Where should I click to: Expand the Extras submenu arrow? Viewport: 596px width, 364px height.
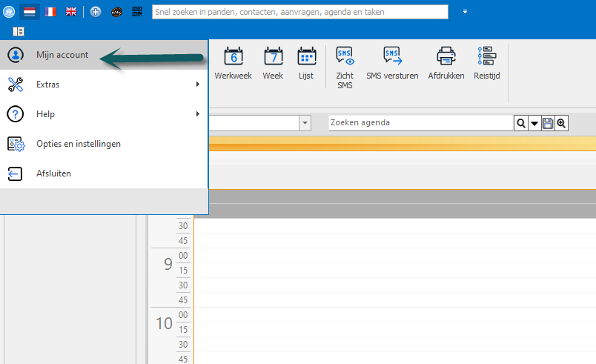198,85
